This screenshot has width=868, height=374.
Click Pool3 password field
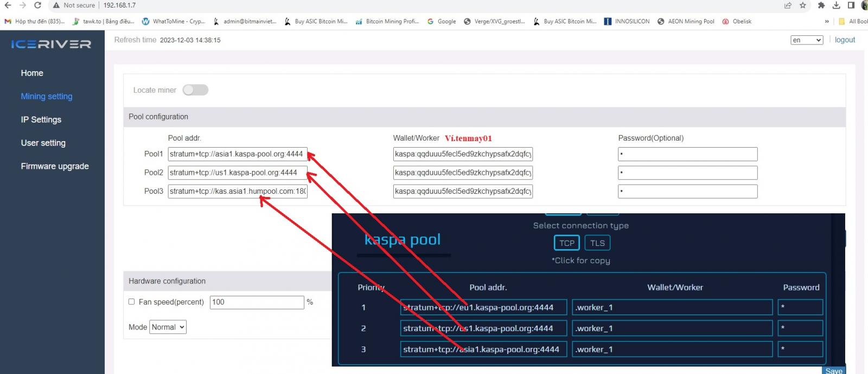688,191
